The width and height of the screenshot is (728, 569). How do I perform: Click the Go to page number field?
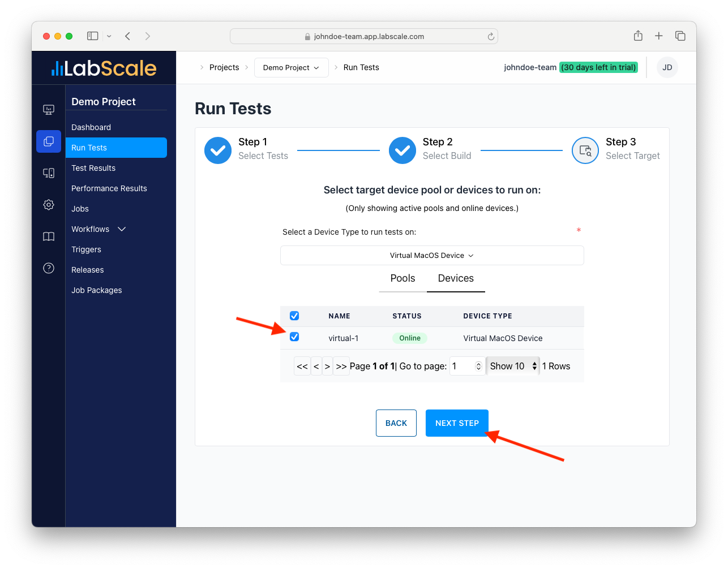467,367
